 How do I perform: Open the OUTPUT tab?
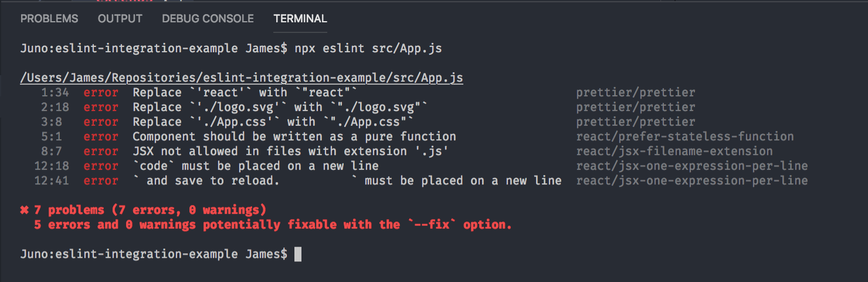click(x=120, y=19)
